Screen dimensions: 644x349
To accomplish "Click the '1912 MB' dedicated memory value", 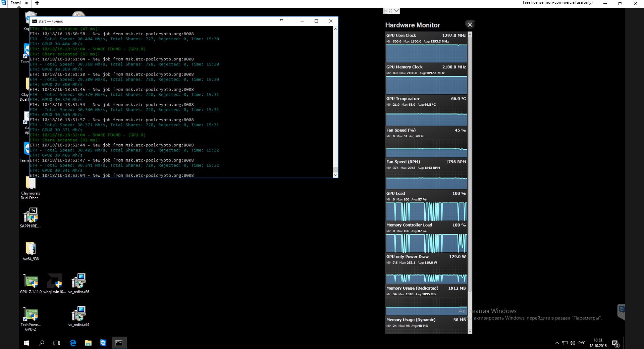I will point(457,288).
